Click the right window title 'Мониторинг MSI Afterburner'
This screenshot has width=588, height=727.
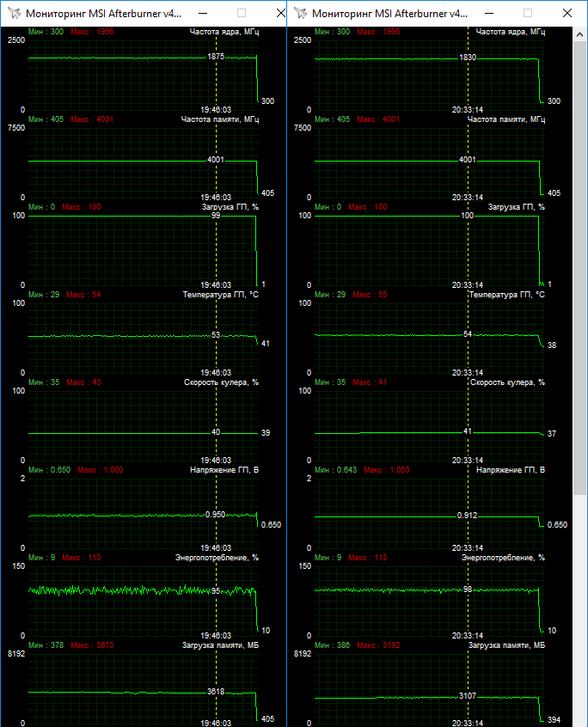[389, 14]
